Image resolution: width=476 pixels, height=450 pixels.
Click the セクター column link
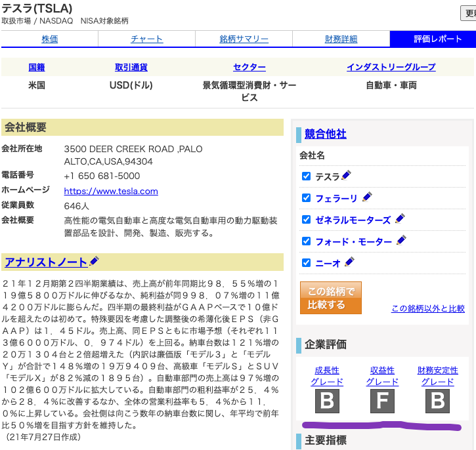(249, 67)
